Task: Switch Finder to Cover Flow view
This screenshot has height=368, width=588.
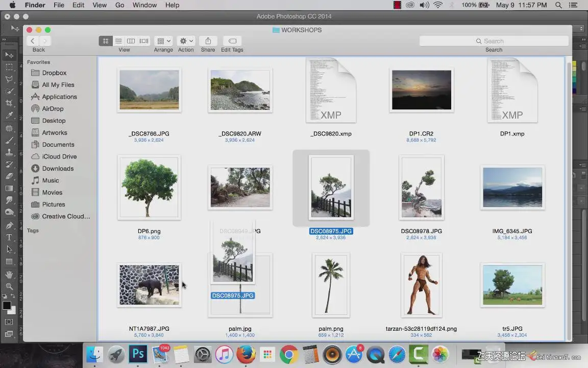Action: pos(144,41)
